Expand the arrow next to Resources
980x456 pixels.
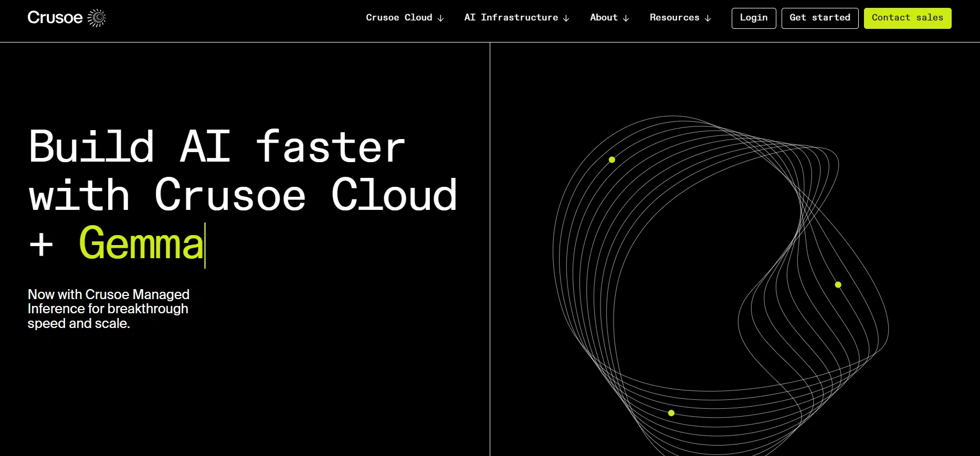tap(708, 18)
